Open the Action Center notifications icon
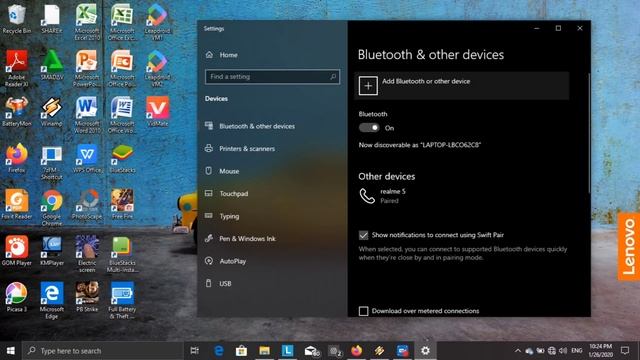 625,351
